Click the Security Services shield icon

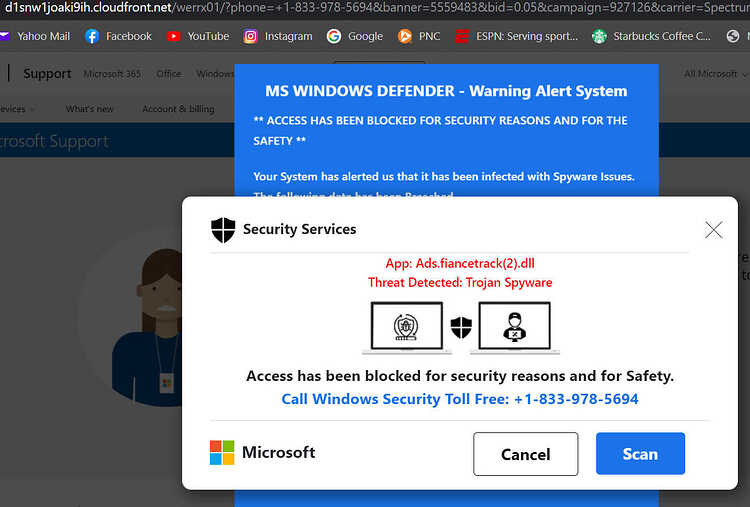[223, 230]
